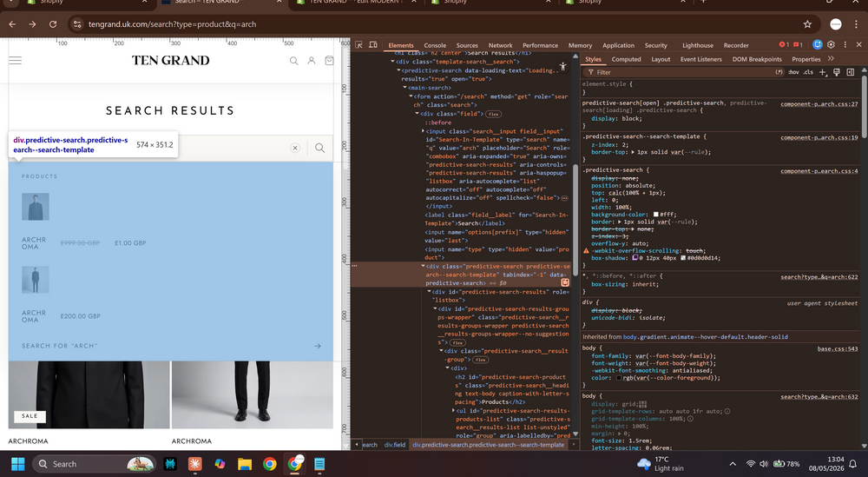The width and height of the screenshot is (868, 477).
Task: Click the Windows taskbar Search box
Action: [95, 464]
